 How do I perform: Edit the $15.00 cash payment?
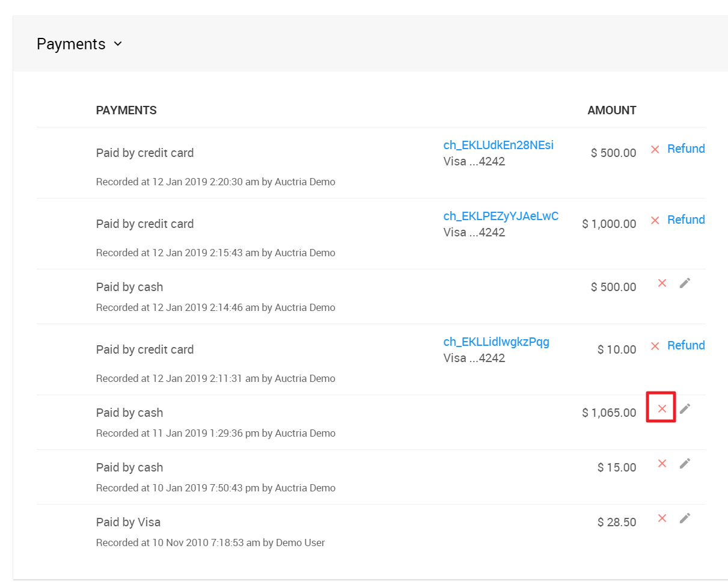[685, 464]
